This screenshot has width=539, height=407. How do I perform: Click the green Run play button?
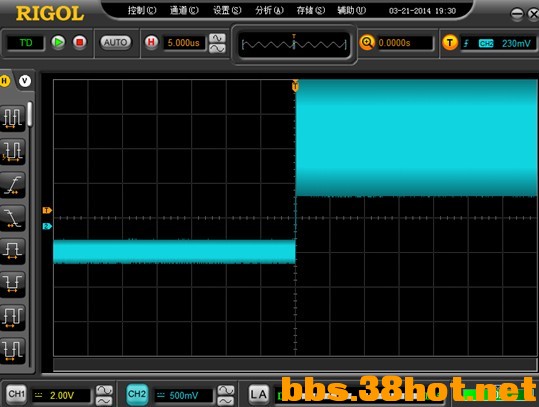coord(58,42)
